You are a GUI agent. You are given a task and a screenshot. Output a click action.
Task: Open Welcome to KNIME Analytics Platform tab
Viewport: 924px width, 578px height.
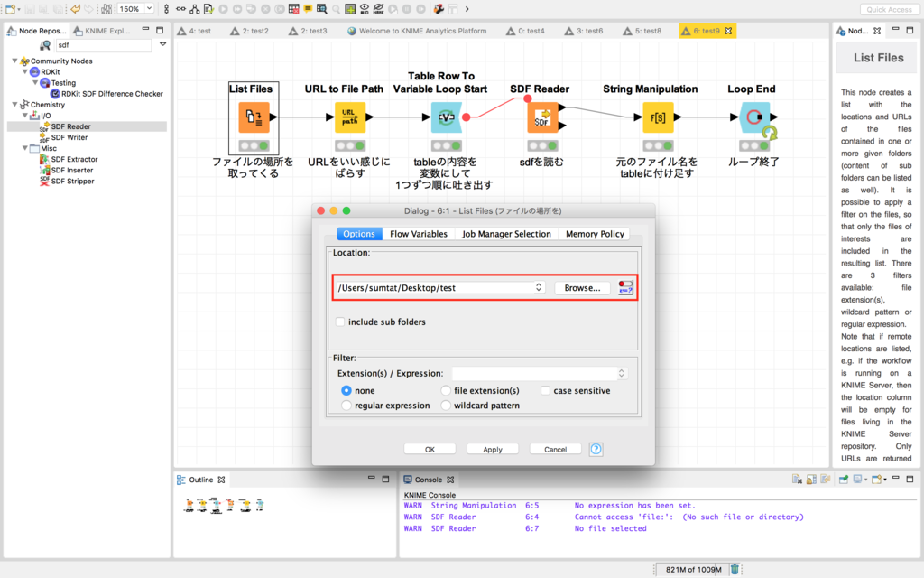tap(417, 31)
